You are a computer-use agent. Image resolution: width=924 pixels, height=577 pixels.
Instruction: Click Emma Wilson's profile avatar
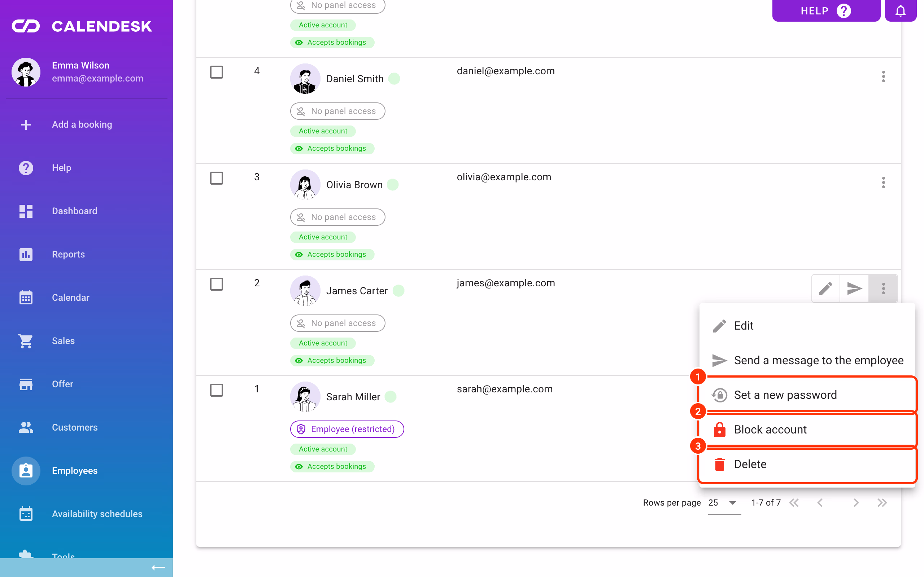pos(26,72)
